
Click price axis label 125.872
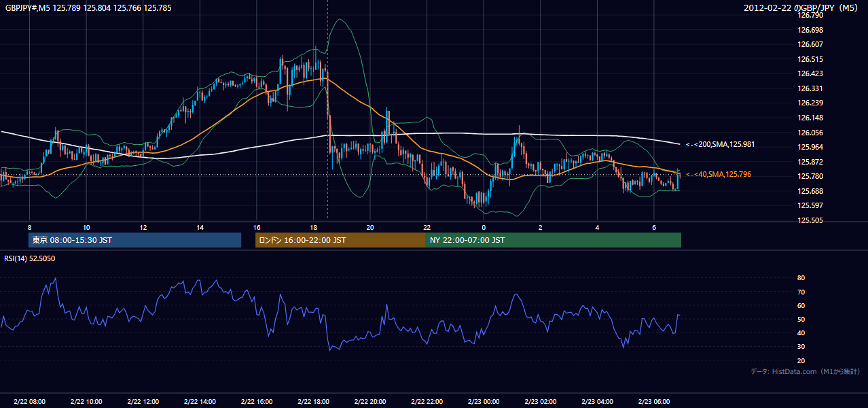[810, 162]
